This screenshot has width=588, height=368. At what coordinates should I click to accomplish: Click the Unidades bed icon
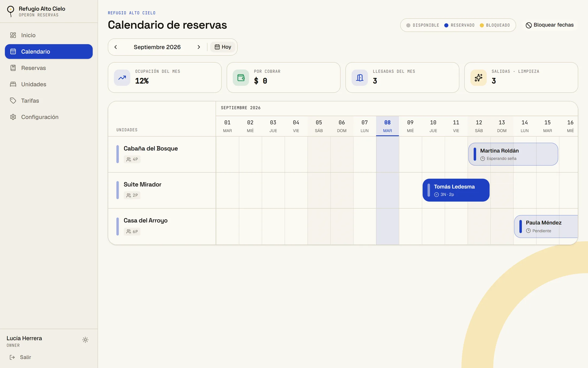pos(13,84)
